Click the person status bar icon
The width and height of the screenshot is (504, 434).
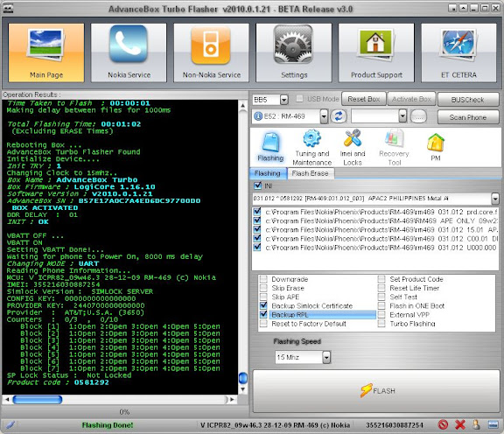tap(476, 425)
